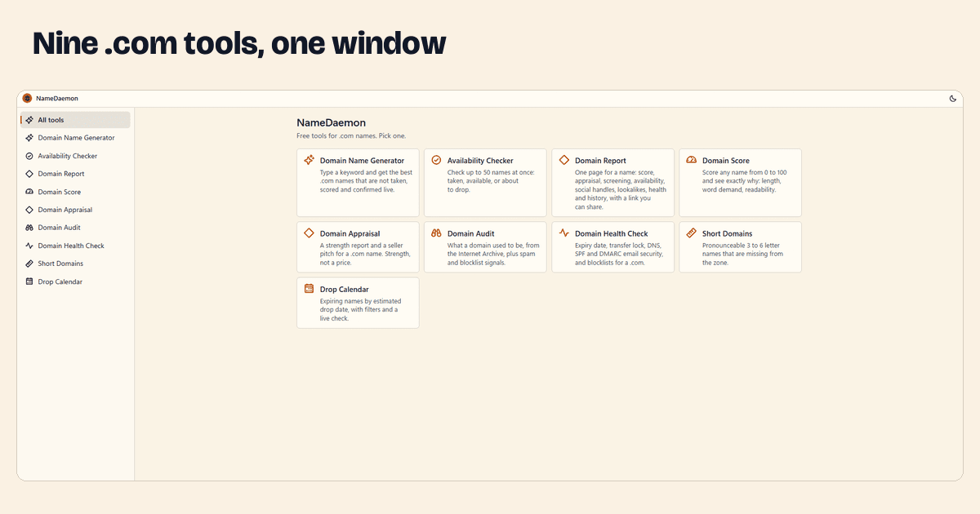Image resolution: width=980 pixels, height=514 pixels.
Task: Go to Domain Appraisal in the sidebar menu
Action: [x=75, y=210]
